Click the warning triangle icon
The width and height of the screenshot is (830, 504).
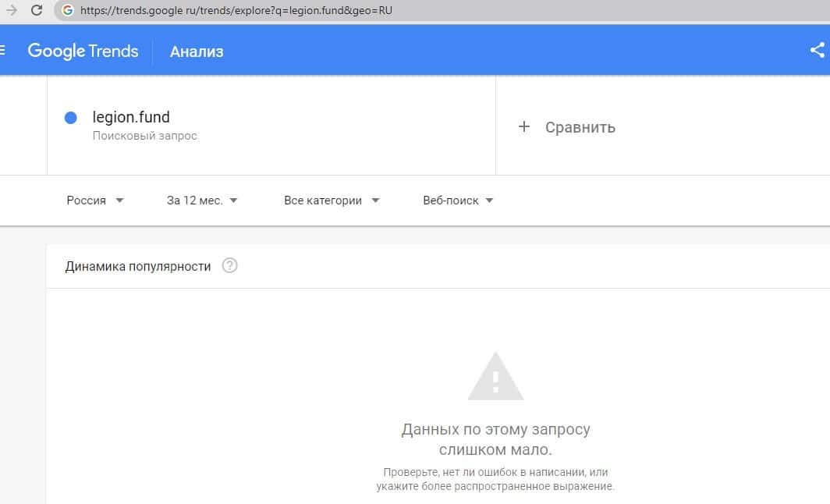point(495,376)
